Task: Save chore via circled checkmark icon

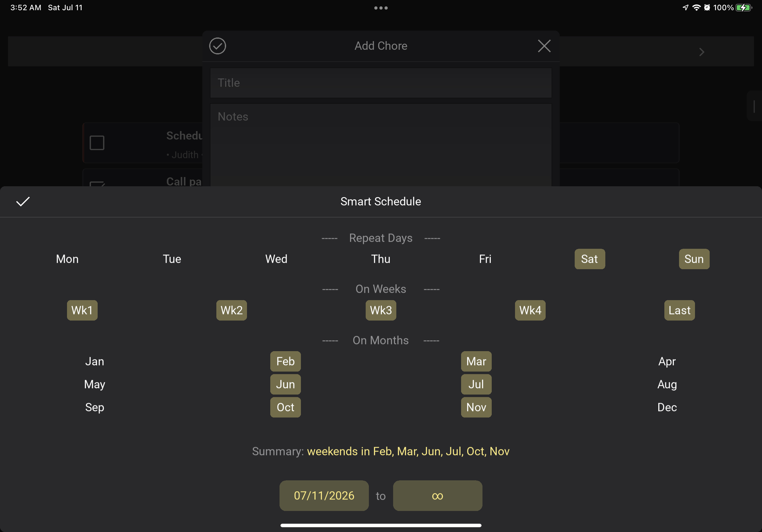Action: [x=217, y=46]
